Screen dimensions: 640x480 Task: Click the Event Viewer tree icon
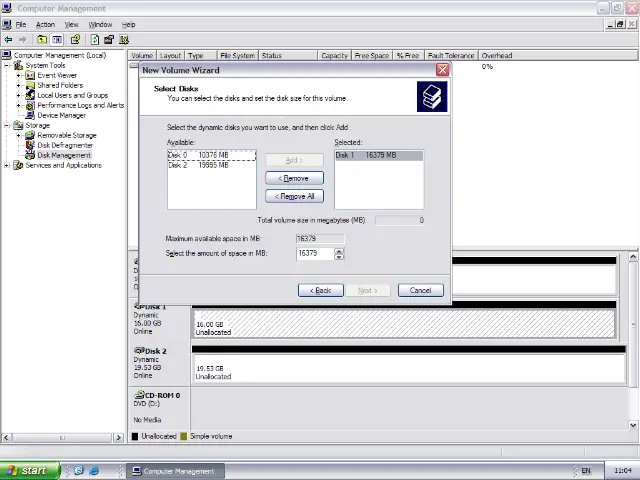coord(30,76)
